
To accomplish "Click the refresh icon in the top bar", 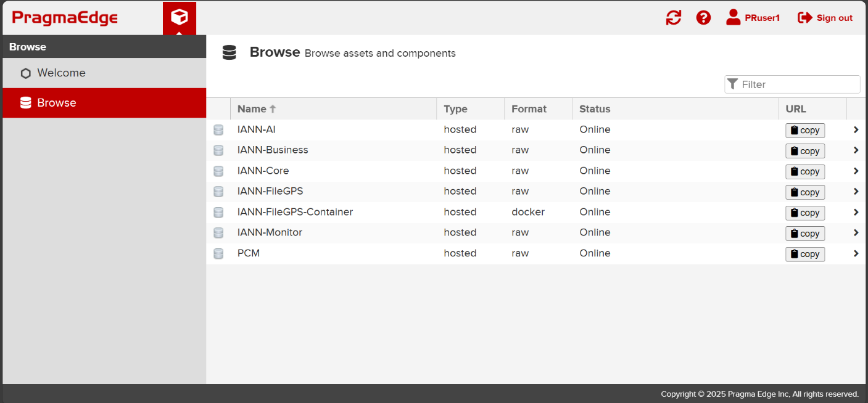I will (x=673, y=18).
